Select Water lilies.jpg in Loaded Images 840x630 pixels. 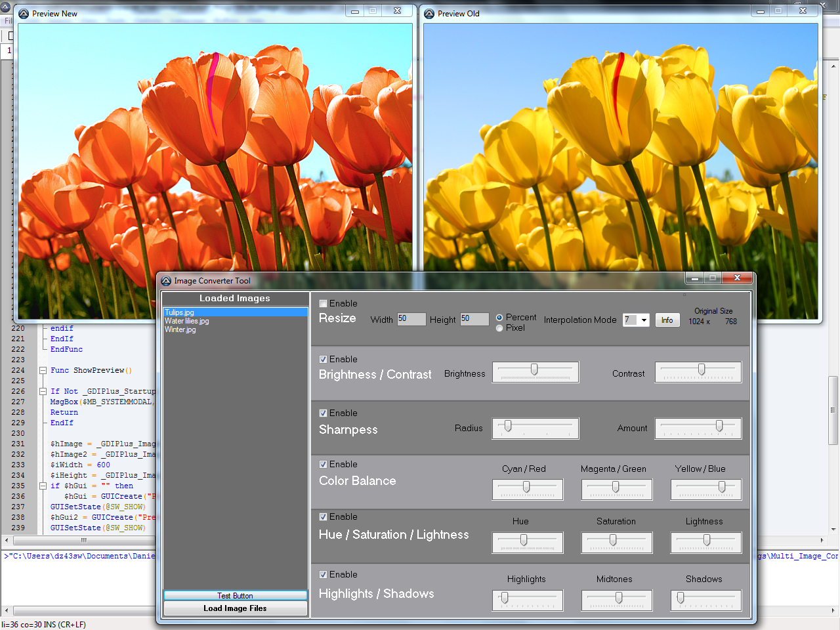187,322
